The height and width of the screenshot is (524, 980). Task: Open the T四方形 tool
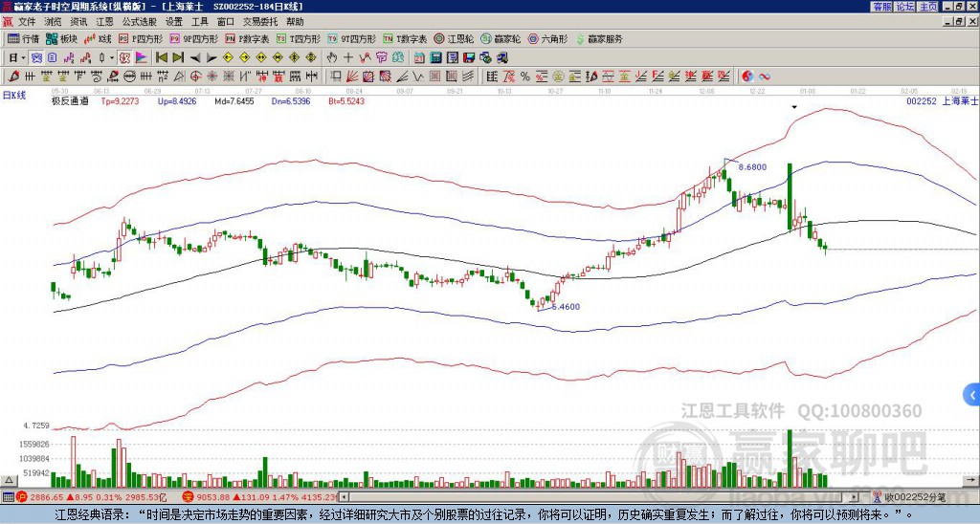(x=299, y=38)
